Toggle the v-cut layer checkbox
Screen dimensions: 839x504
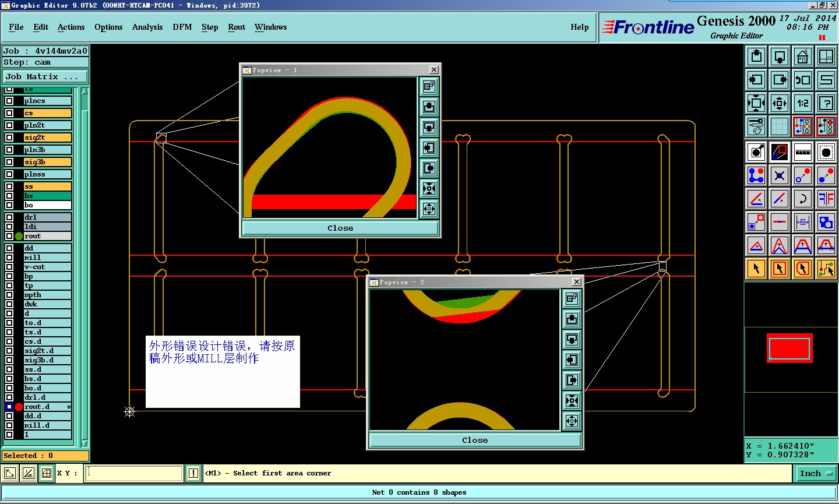pos(9,267)
